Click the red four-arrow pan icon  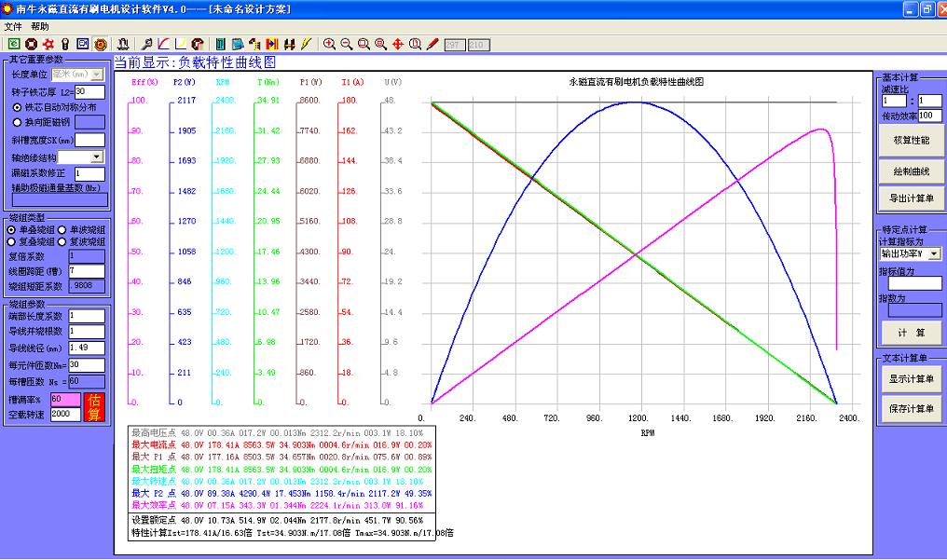coord(398,44)
